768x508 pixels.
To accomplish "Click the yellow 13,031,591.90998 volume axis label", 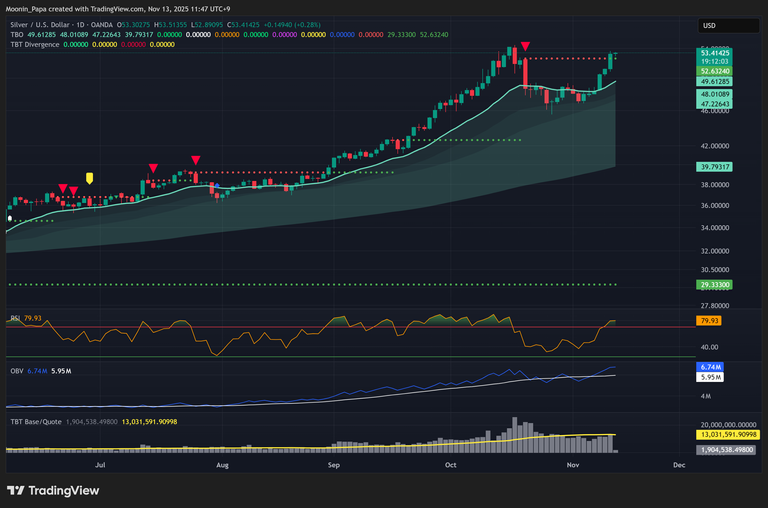I will click(x=727, y=435).
